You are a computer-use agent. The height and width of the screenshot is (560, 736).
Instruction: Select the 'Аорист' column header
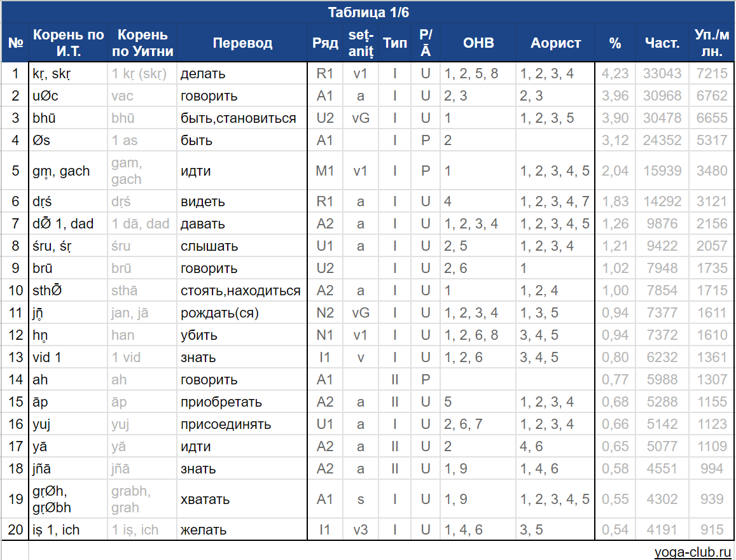[555, 43]
